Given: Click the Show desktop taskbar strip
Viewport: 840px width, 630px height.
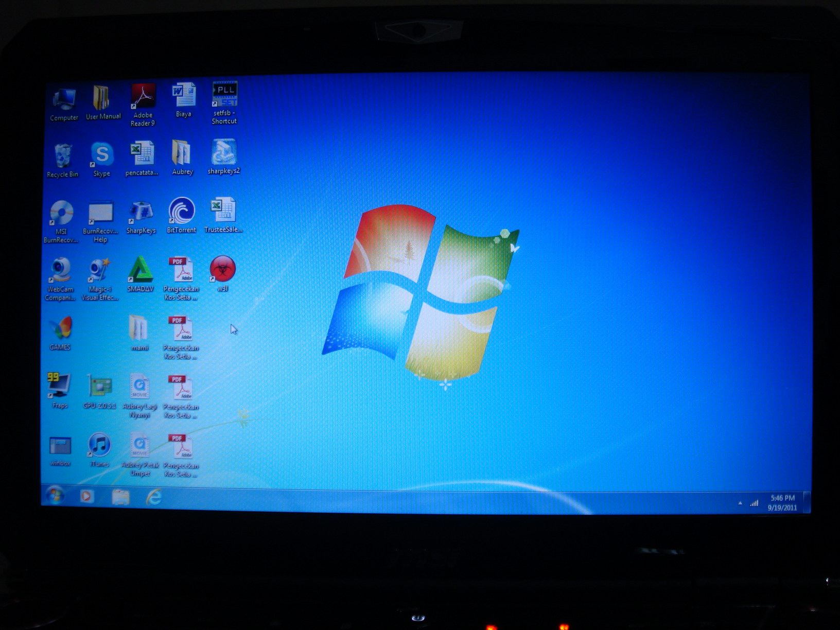Looking at the screenshot, I should click(807, 502).
